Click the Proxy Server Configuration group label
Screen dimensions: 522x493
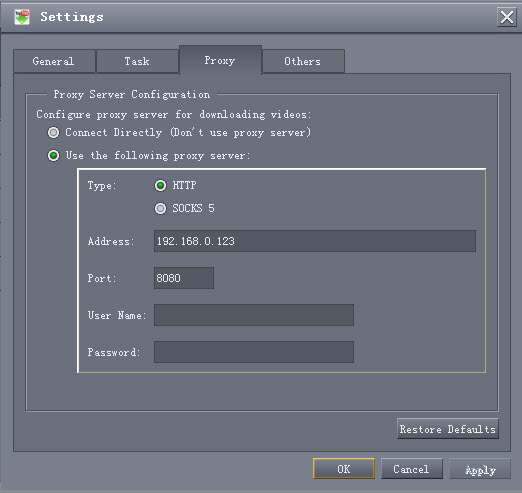point(132,95)
